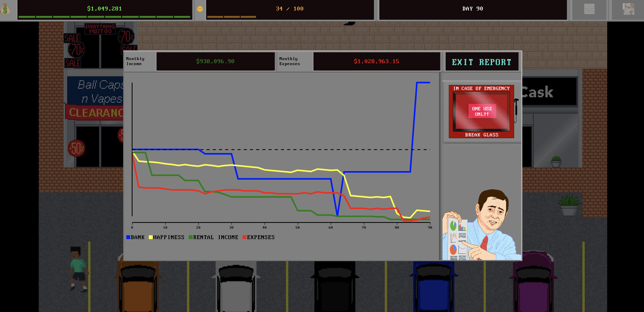This screenshot has height=312, width=644.
Task: Click the green RENTAL INCOME legend swatch
Action: [190, 237]
